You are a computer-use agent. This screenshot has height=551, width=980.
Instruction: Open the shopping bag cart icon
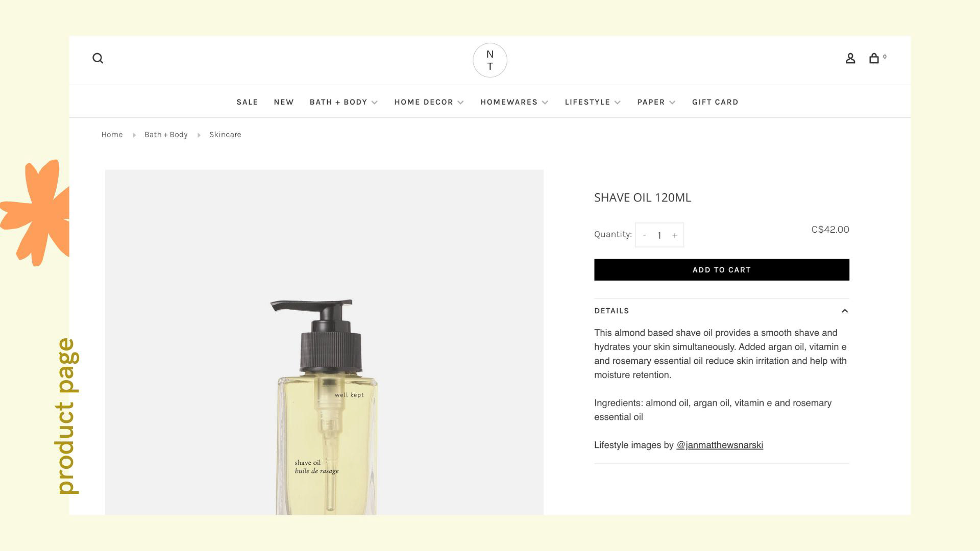(x=874, y=58)
